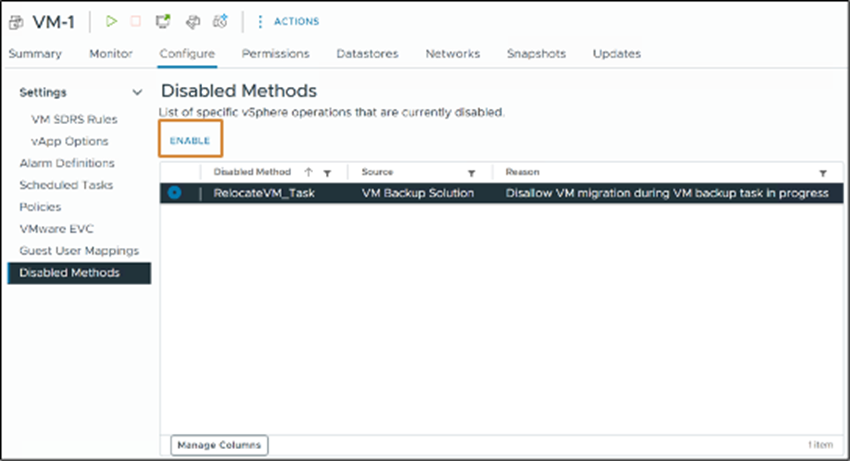
Task: Select Policies in sidebar
Action: click(40, 207)
